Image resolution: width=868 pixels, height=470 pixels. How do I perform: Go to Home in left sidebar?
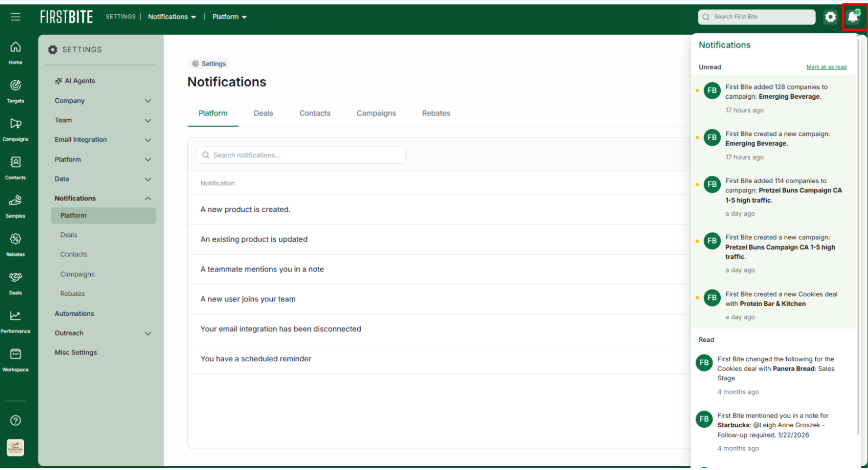pos(15,53)
